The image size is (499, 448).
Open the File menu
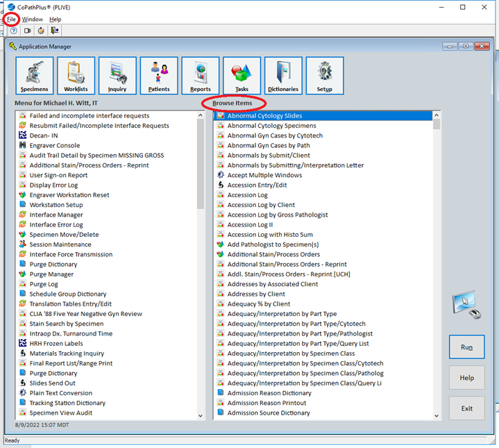[12, 19]
